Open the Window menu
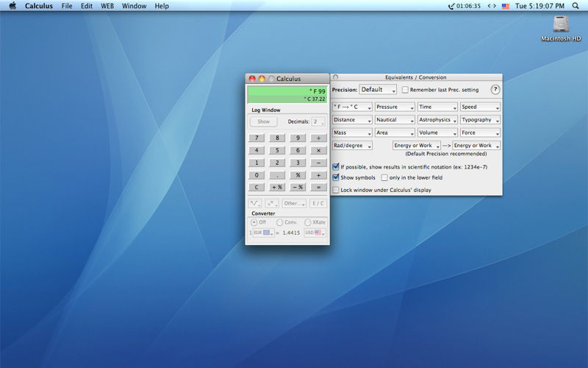Image resolution: width=588 pixels, height=368 pixels. (x=134, y=6)
